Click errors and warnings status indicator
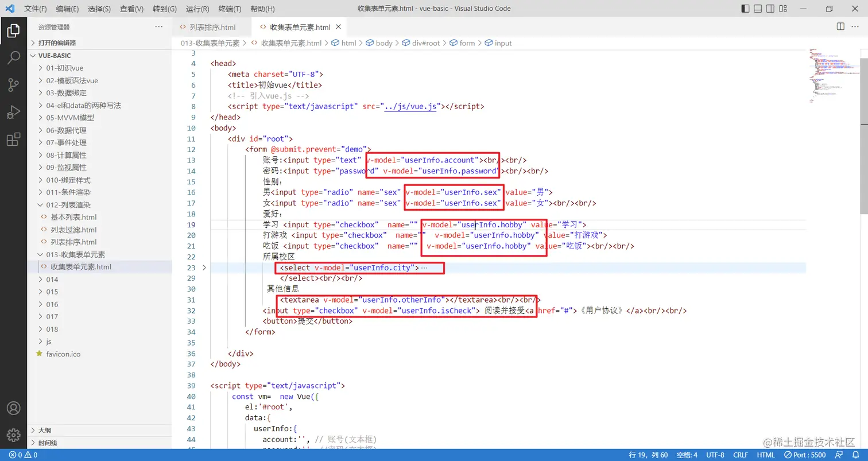Viewport: 868px width, 461px height. point(23,455)
